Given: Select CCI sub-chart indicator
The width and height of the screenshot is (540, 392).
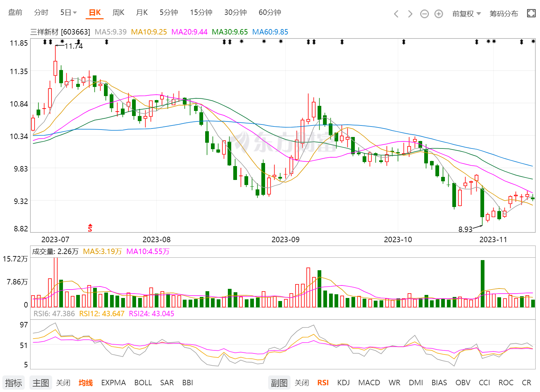Looking at the screenshot, I should tap(484, 383).
